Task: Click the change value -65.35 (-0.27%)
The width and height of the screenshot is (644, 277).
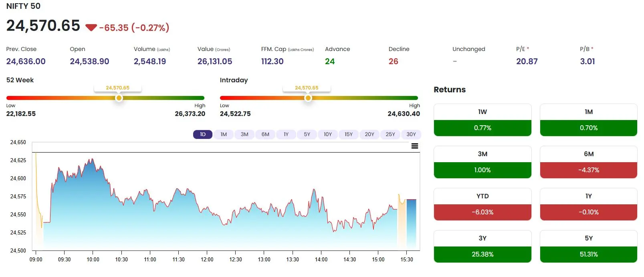Action: click(x=134, y=28)
